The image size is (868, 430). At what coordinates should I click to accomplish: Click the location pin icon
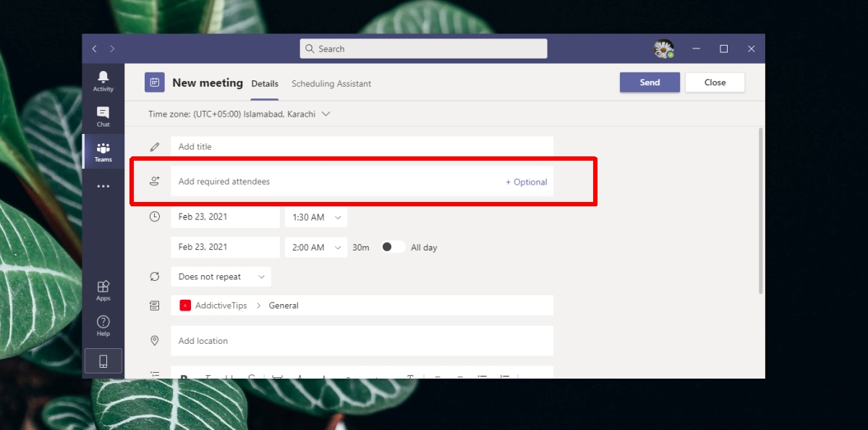pos(154,340)
